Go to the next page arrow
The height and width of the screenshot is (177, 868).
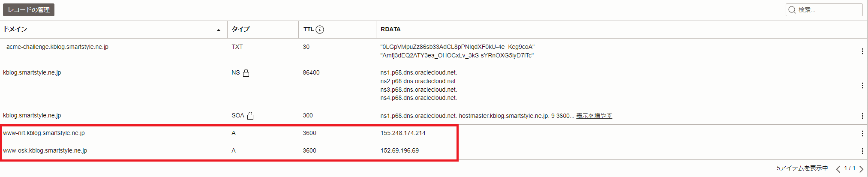click(x=861, y=169)
